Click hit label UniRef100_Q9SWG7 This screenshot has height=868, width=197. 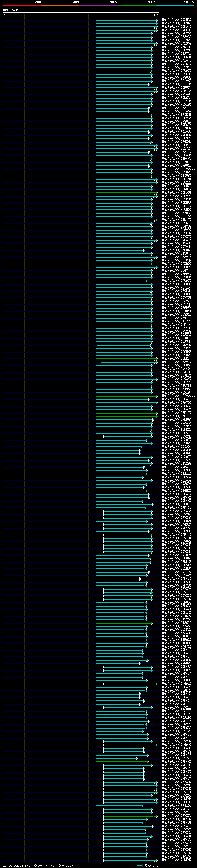pyautogui.click(x=177, y=78)
